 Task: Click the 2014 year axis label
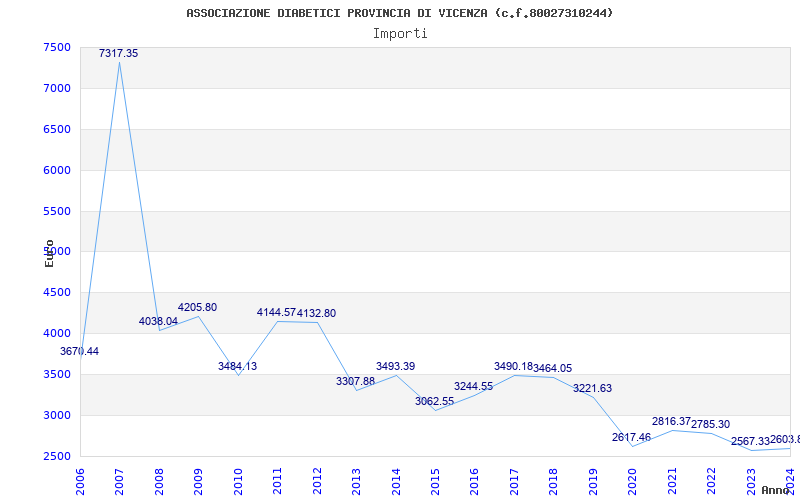(x=396, y=481)
